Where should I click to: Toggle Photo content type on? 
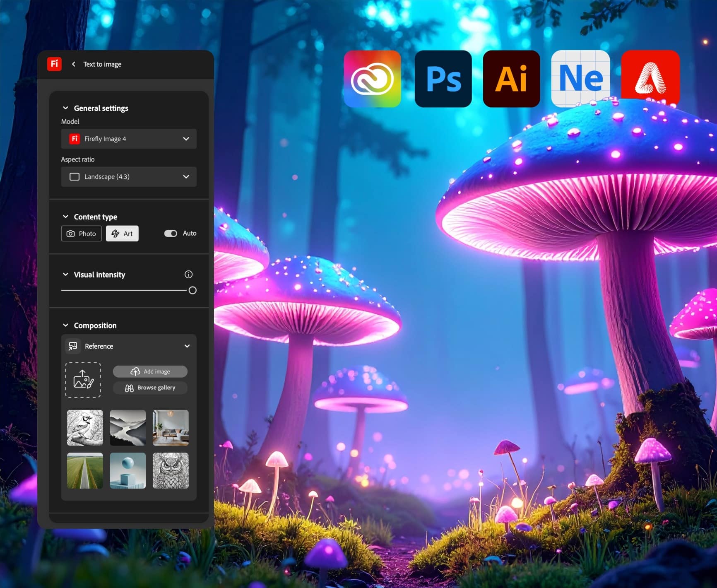(x=81, y=233)
